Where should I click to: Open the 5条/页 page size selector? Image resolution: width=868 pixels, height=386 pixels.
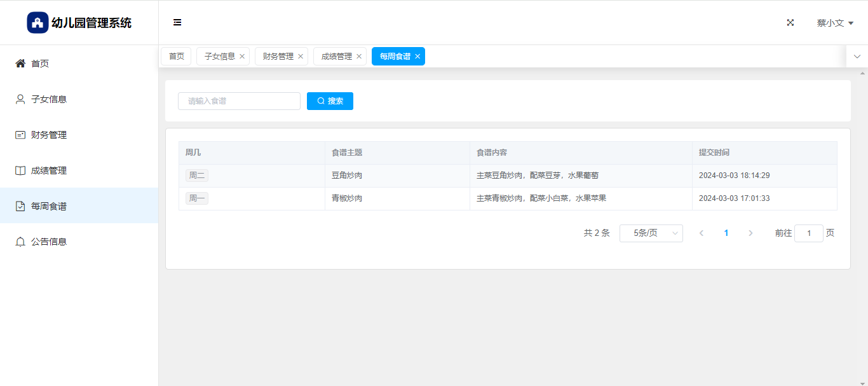pos(651,233)
